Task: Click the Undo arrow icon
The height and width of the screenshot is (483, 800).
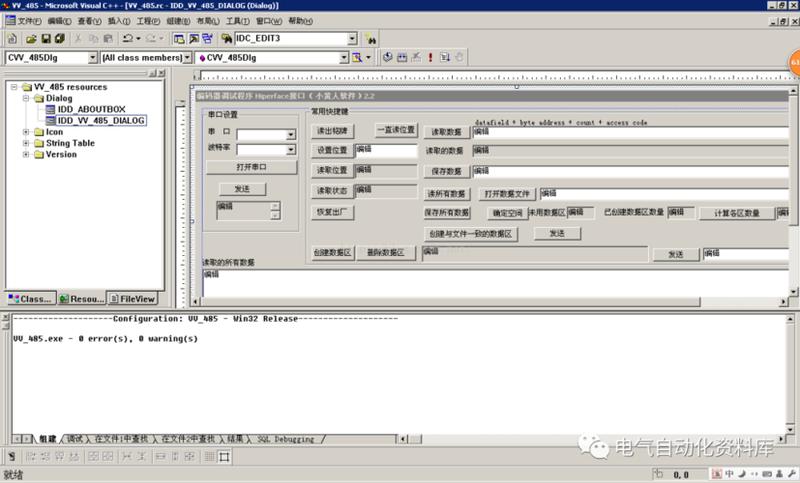Action: pos(128,39)
